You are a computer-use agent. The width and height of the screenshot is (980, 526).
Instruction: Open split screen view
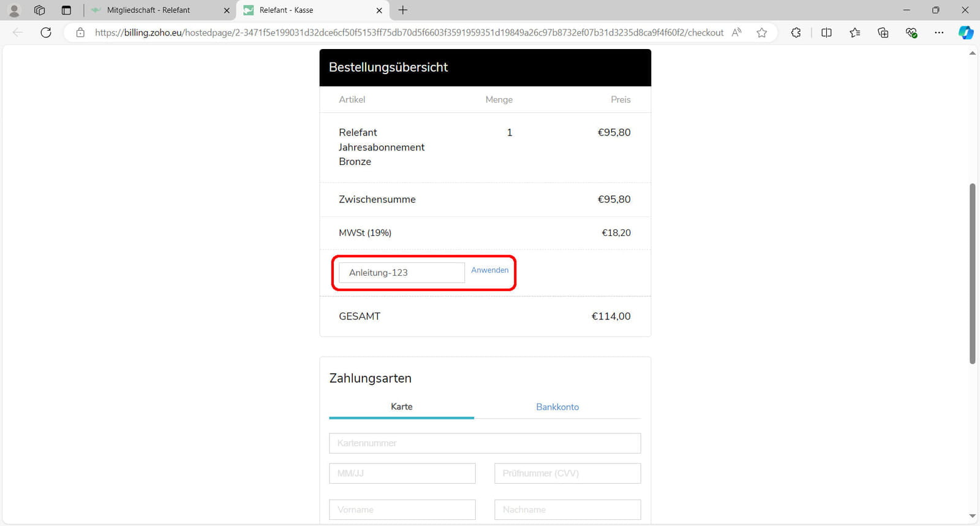point(826,32)
